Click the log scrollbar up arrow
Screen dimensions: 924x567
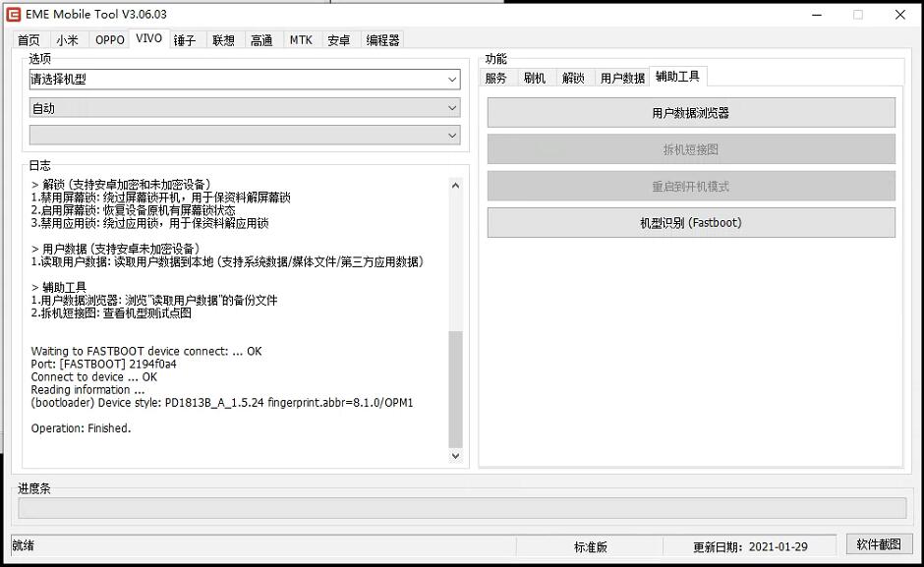(x=455, y=185)
